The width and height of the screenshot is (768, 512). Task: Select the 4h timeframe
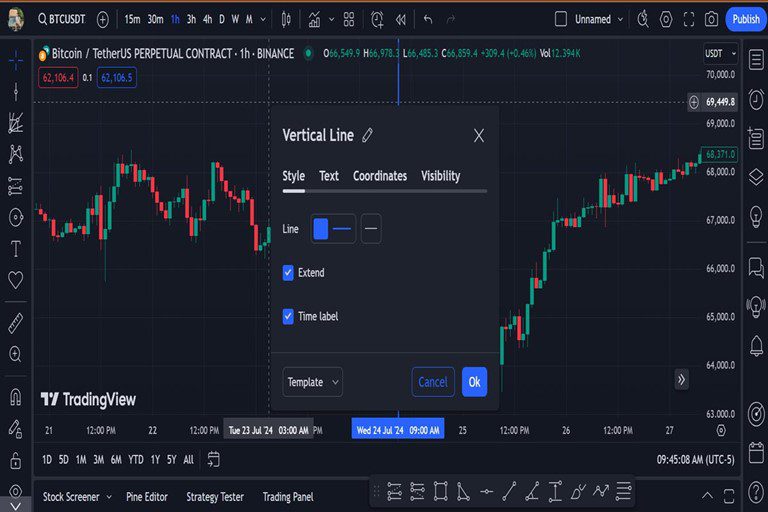point(208,20)
